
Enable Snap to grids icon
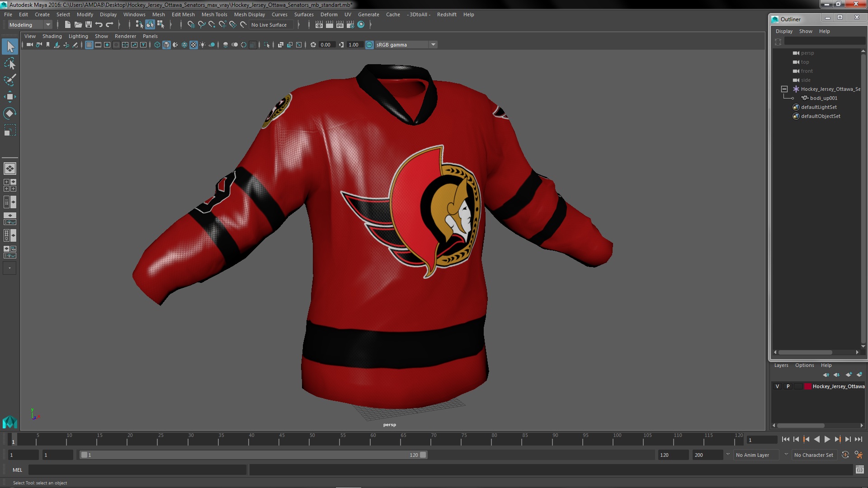coord(191,25)
